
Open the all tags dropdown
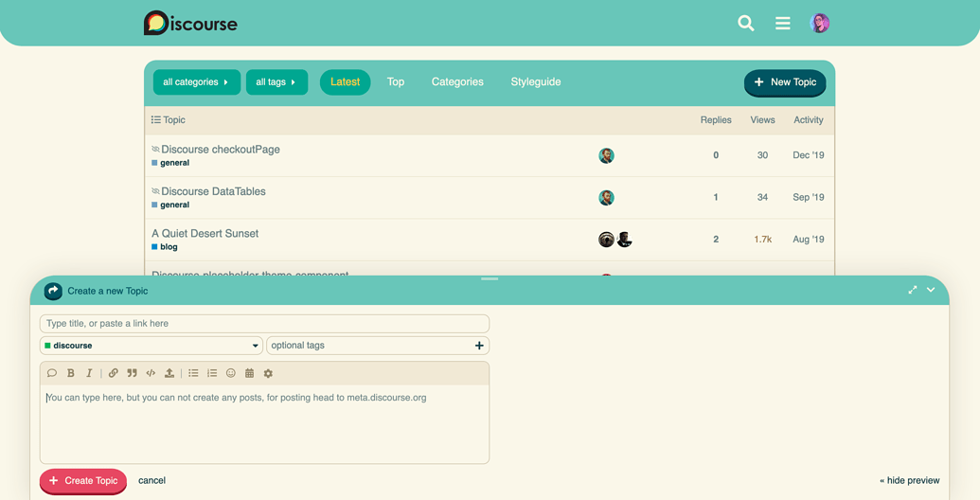[x=276, y=82]
